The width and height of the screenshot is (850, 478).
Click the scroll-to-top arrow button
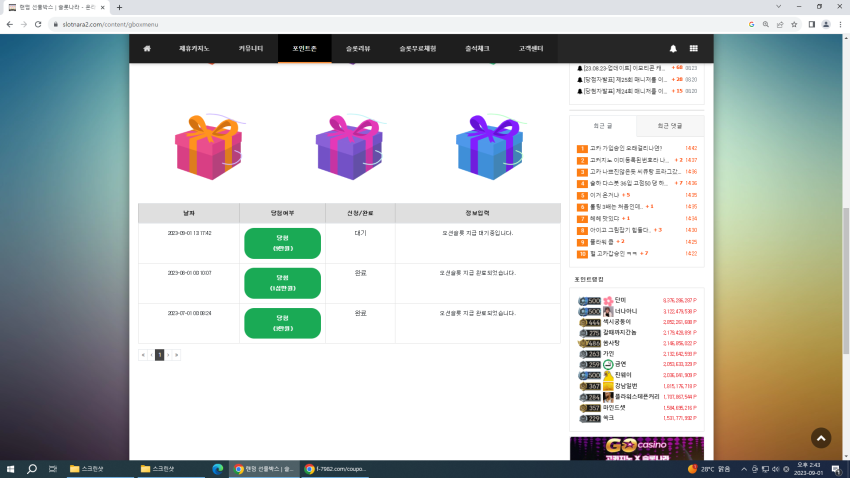pos(821,438)
